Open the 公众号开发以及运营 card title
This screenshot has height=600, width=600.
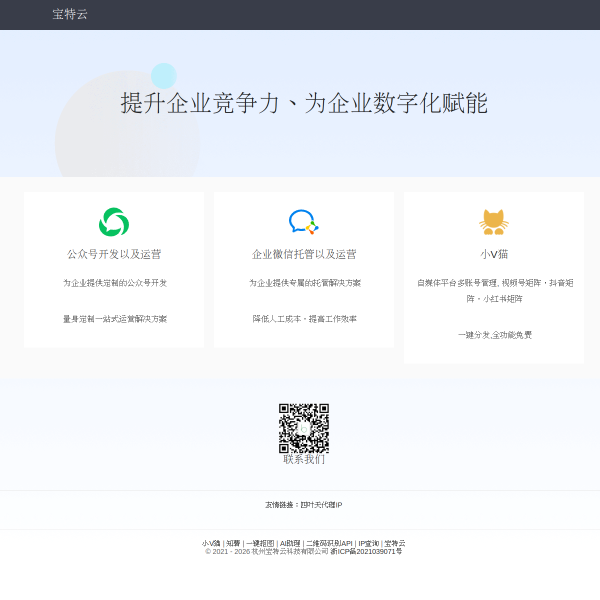coord(114,254)
